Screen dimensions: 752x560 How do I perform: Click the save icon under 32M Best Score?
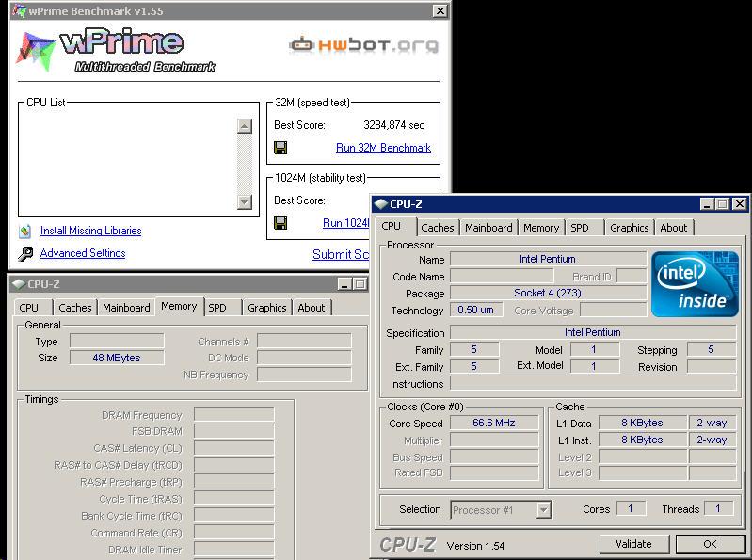click(280, 148)
